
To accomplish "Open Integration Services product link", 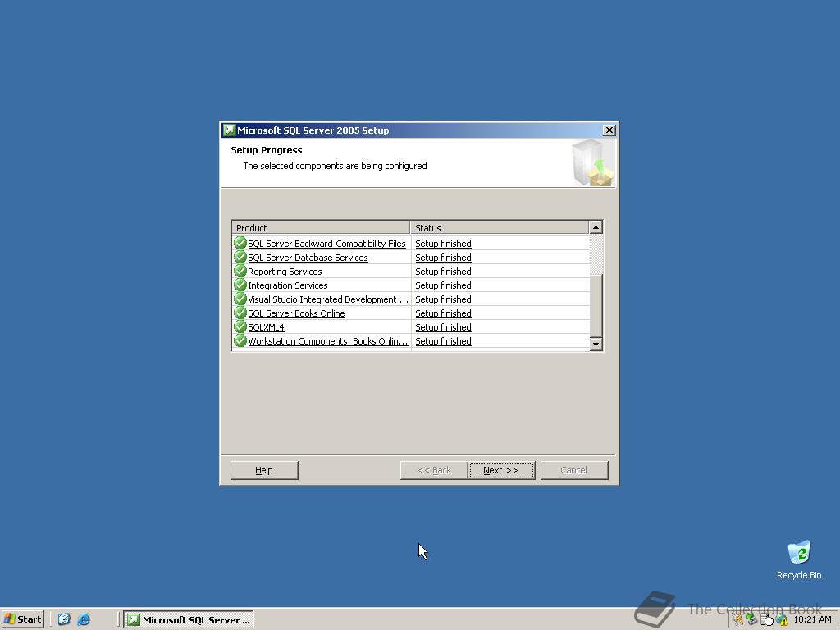I will point(288,285).
